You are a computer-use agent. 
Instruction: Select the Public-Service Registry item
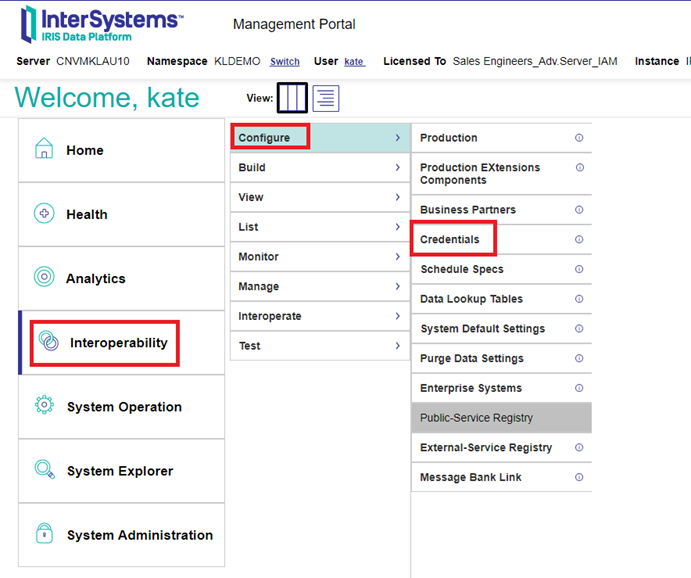pyautogui.click(x=476, y=418)
